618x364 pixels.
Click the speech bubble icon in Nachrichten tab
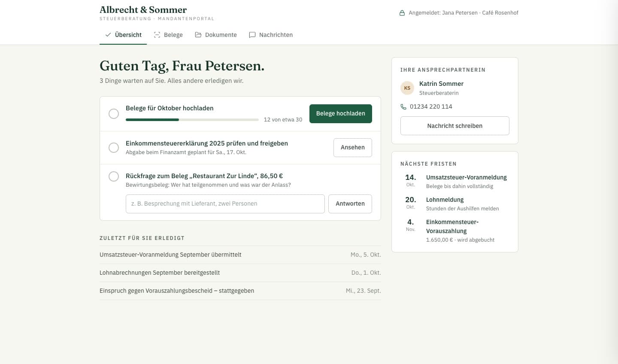[x=252, y=35]
